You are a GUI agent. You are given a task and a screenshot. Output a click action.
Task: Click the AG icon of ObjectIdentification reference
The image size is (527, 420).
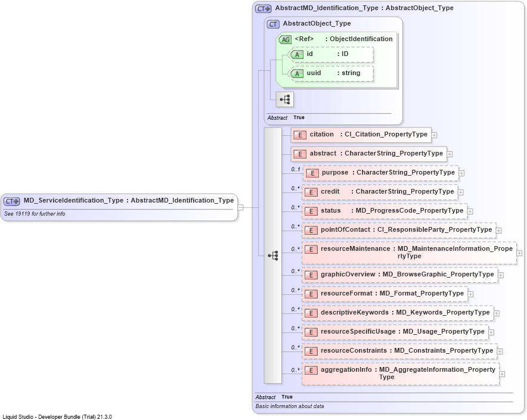point(285,40)
